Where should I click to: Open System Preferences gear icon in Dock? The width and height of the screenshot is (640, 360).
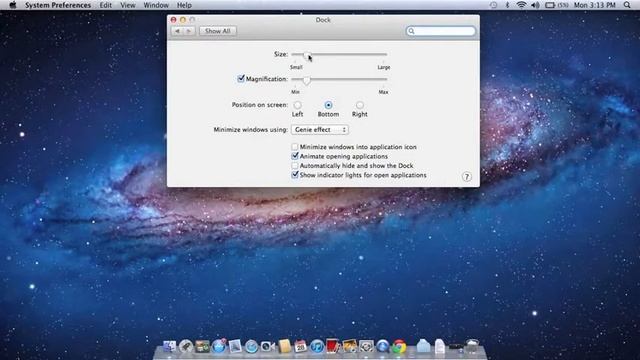(x=366, y=347)
